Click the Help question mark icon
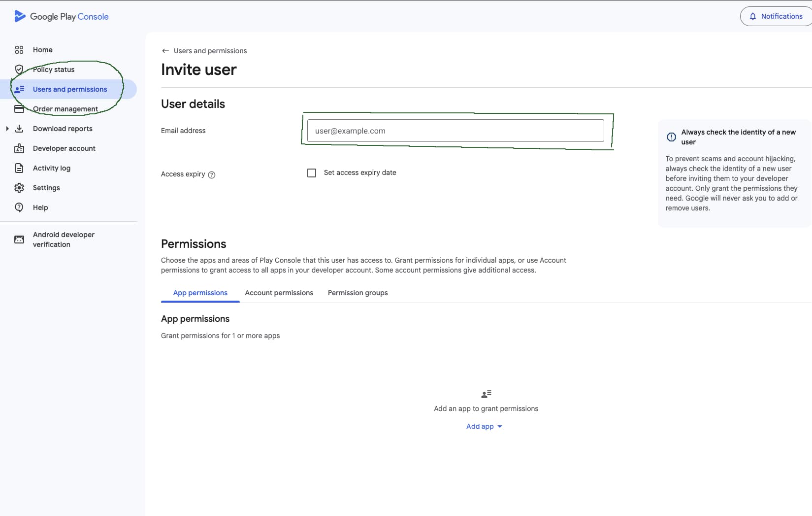The width and height of the screenshot is (812, 516). tap(19, 207)
